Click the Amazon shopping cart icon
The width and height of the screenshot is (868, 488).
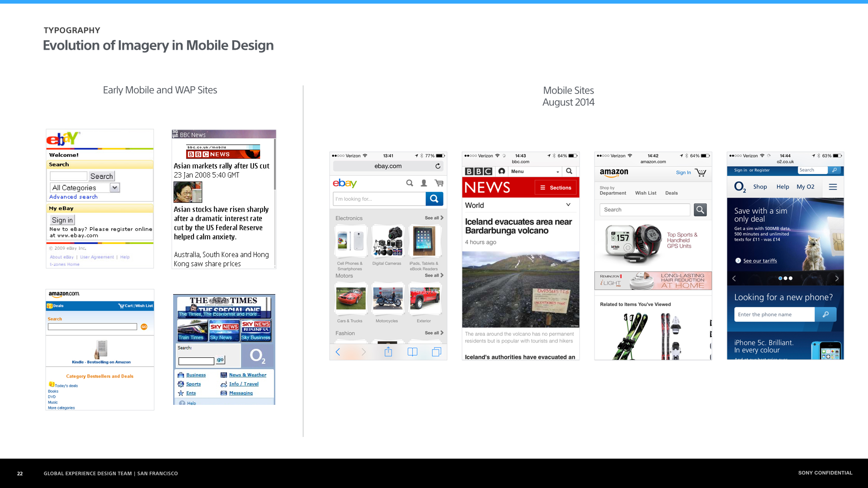pos(702,174)
